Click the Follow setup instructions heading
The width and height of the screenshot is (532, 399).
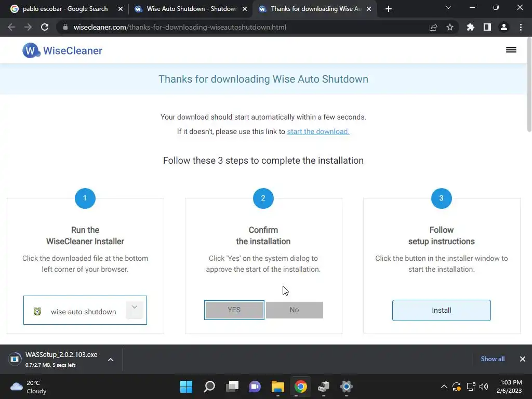tap(442, 235)
